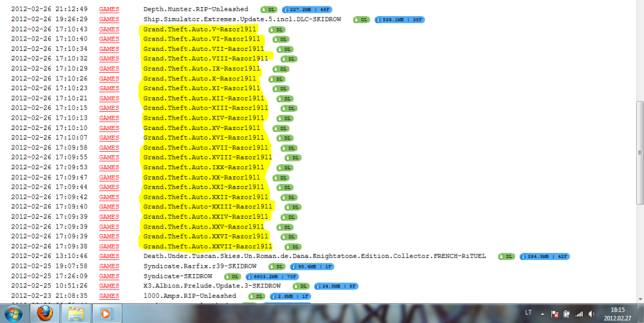Open GAMES link in 1000.Amps.RIP-Unleashed row
This screenshot has height=323, width=644.
[109, 296]
